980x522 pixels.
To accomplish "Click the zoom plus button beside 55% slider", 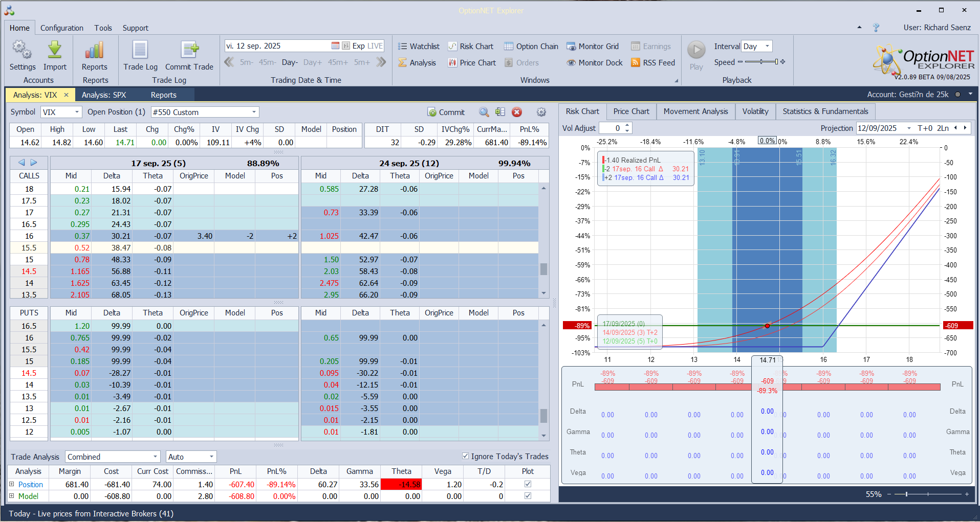I will [x=967, y=494].
